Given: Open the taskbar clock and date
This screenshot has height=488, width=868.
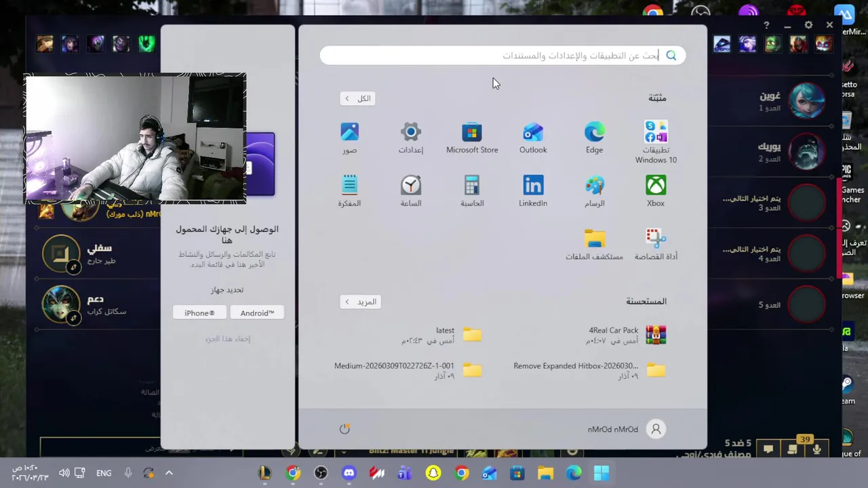Looking at the screenshot, I should (29, 473).
